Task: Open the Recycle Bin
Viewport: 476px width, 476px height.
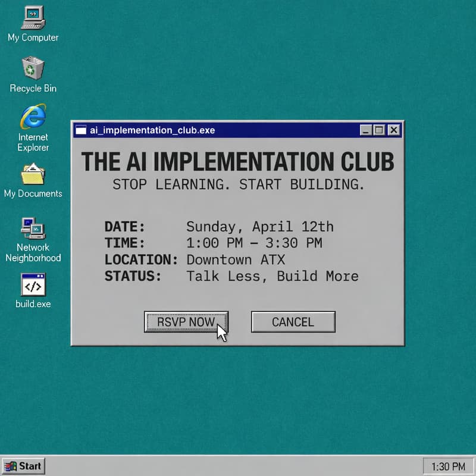Action: click(33, 70)
